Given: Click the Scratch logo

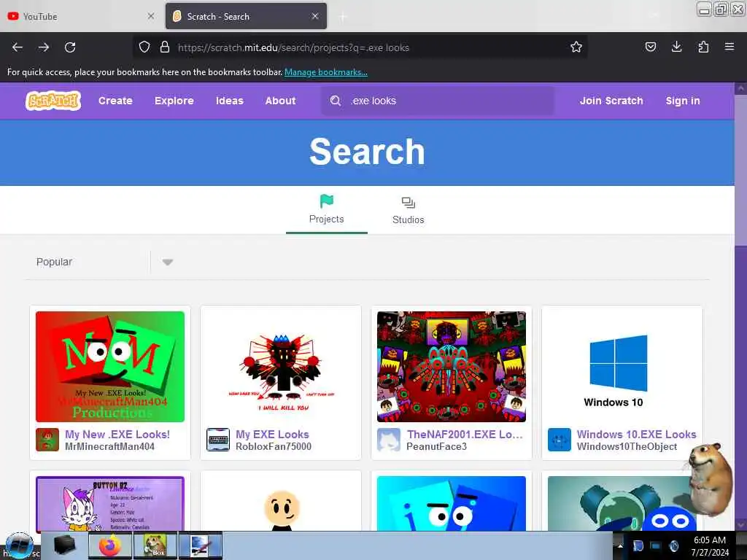Looking at the screenshot, I should pos(53,101).
